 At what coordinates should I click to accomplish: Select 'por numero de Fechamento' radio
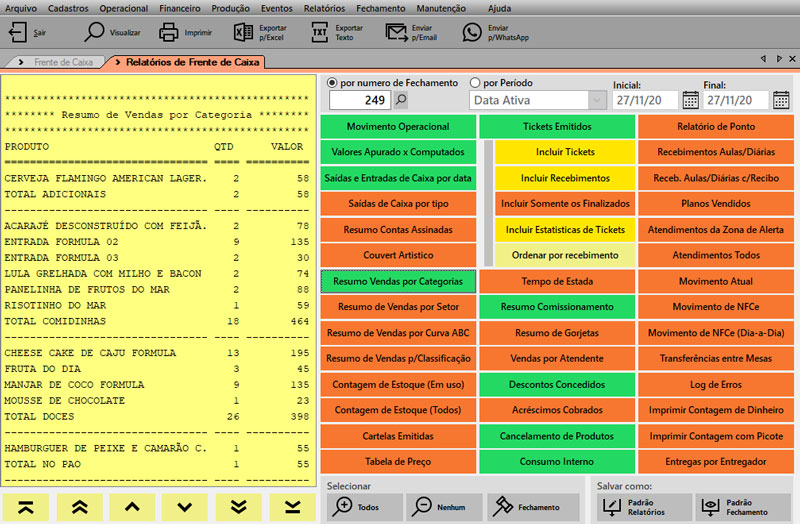tap(332, 83)
